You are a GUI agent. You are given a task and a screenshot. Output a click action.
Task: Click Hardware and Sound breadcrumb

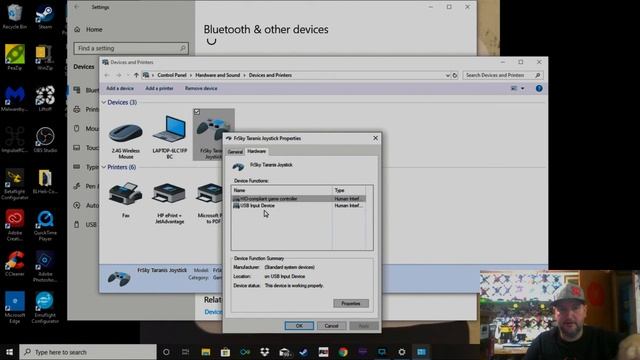[x=218, y=76]
